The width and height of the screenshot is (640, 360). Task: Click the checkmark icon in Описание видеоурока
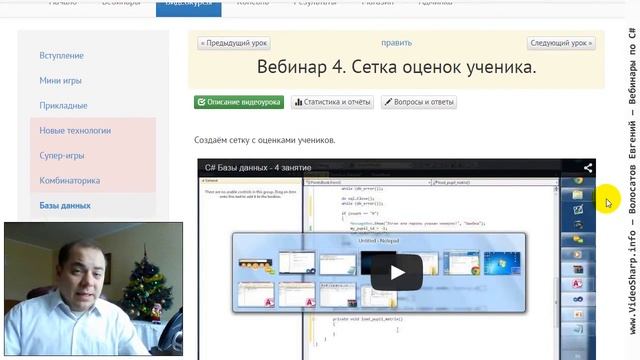click(x=201, y=102)
